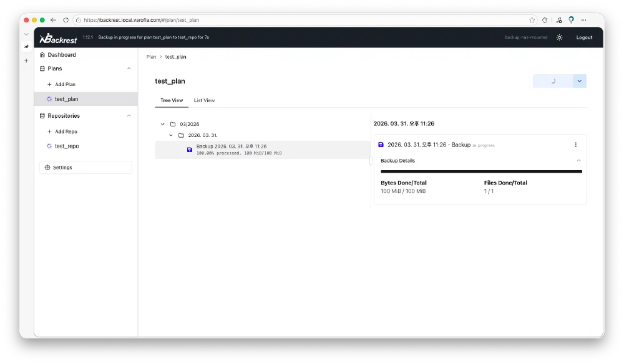Open Settings with the gear button
The image size is (624, 364).
[x=85, y=167]
